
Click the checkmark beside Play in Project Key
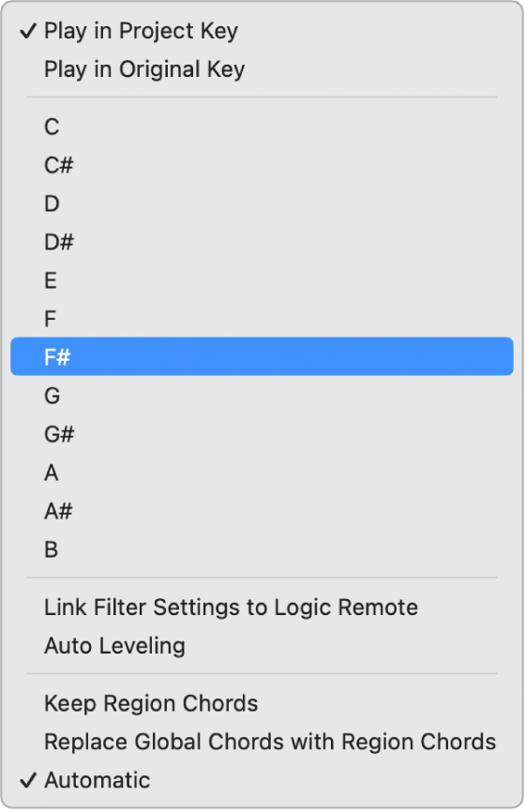point(28,31)
